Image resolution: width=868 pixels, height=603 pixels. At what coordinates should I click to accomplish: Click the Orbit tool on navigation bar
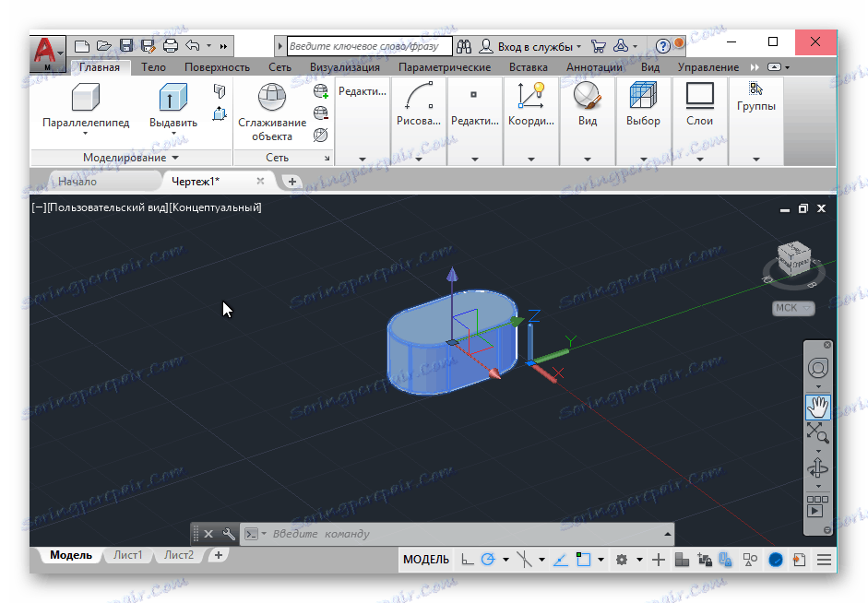818,468
